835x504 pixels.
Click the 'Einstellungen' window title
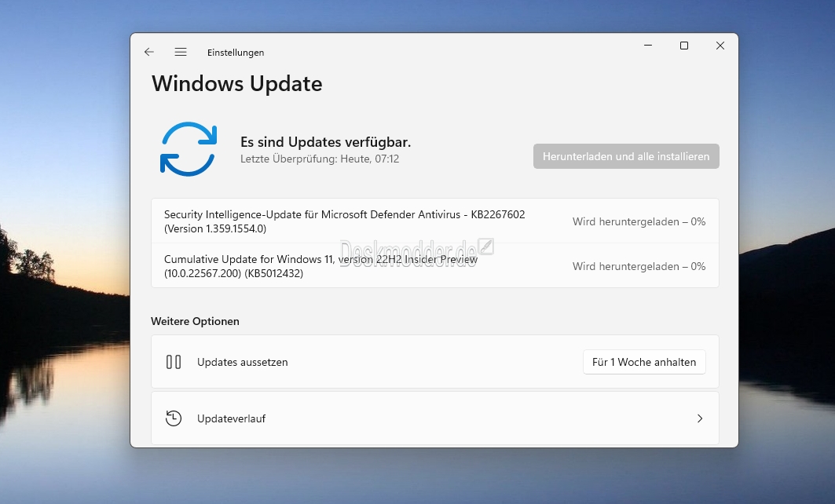[236, 52]
